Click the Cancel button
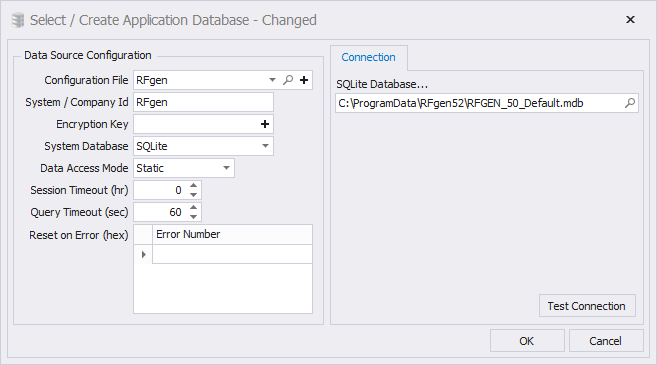The width and height of the screenshot is (657, 365). 606,341
